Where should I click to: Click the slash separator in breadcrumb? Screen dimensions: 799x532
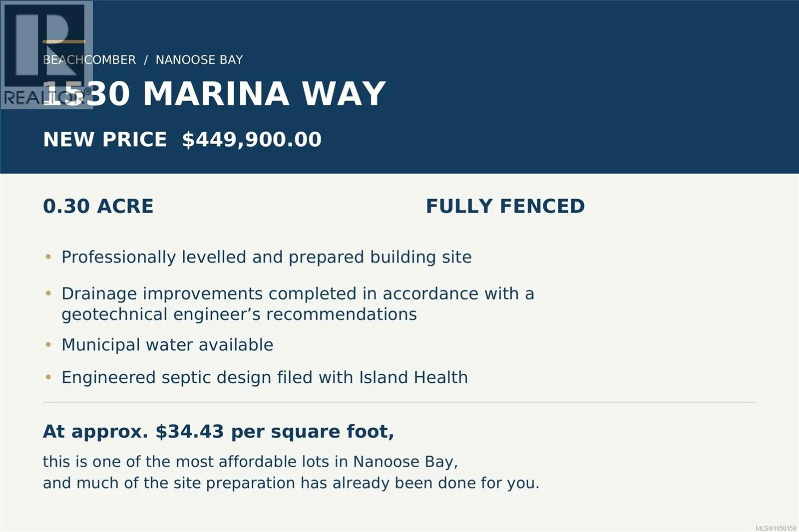(x=146, y=60)
